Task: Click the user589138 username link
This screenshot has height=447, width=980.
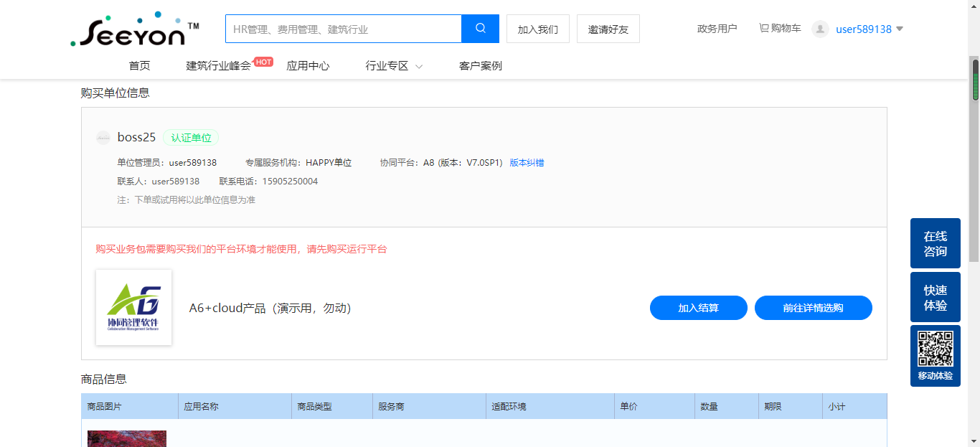Action: pos(864,29)
